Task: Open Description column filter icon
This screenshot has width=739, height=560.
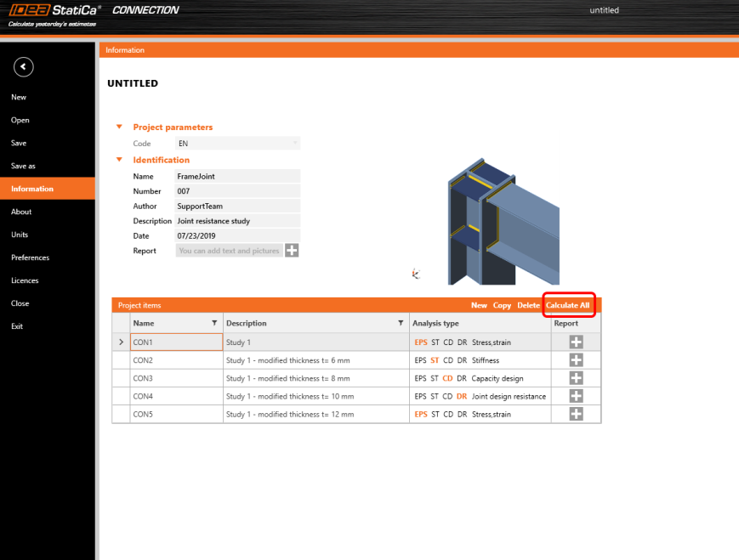Action: coord(401,323)
